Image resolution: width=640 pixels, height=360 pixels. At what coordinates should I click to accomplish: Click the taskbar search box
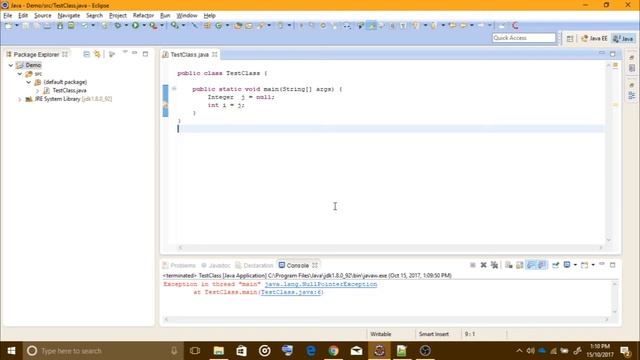click(102, 351)
